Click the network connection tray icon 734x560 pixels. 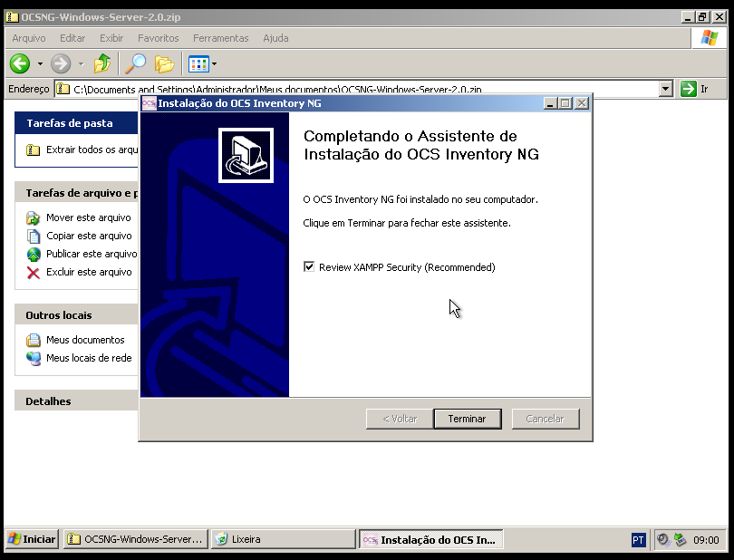681,540
